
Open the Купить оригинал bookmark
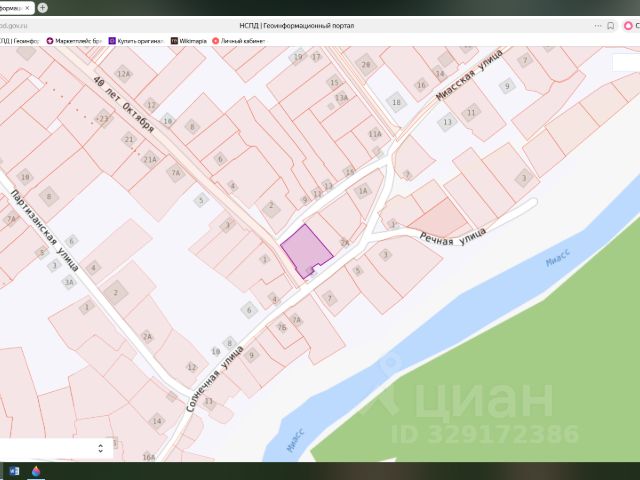(136, 41)
